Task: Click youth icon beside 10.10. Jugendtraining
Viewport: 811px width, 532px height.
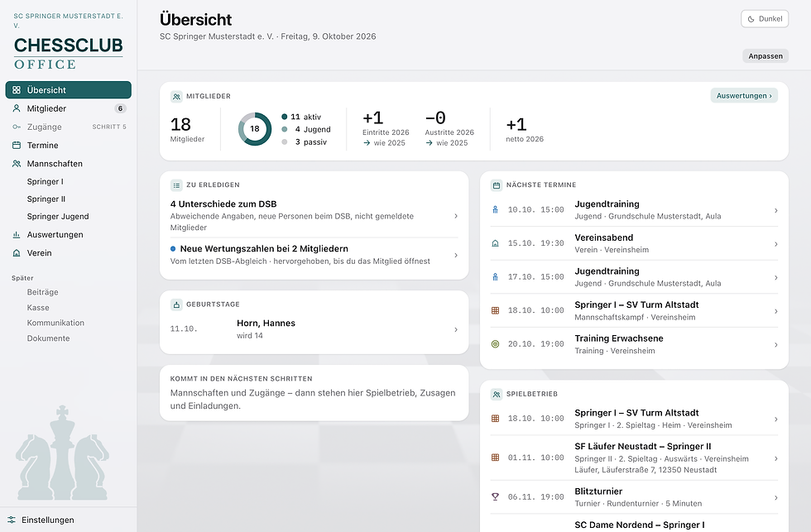Action: [495, 210]
